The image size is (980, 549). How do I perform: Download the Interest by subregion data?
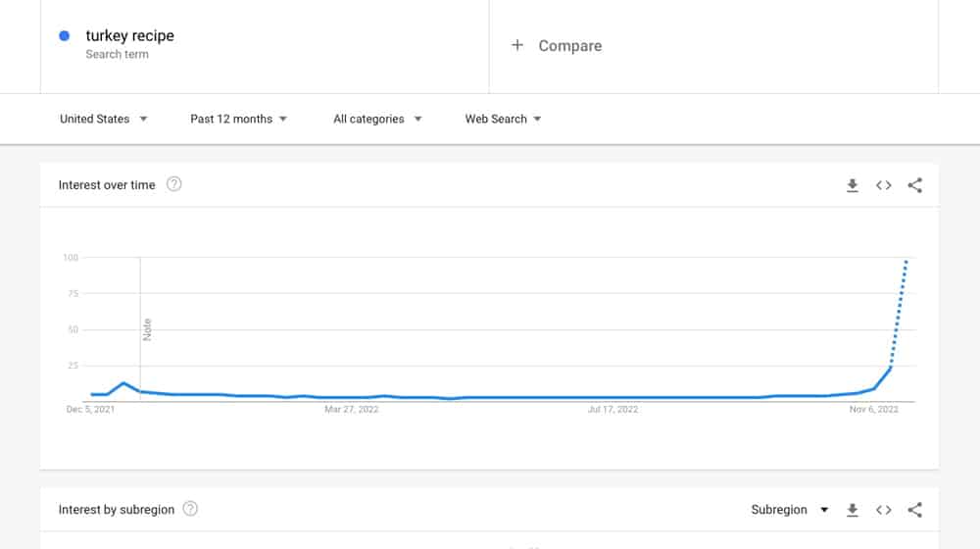[852, 510]
